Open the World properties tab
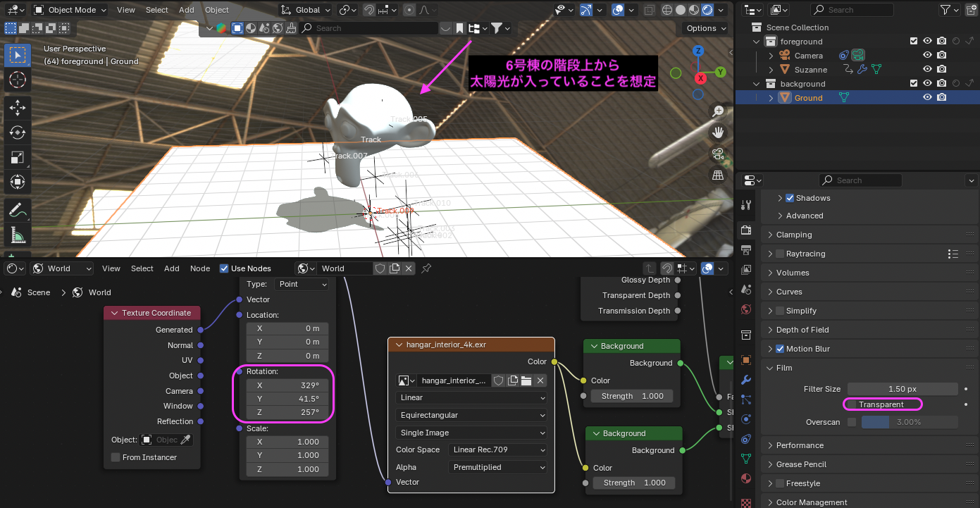This screenshot has width=980, height=508. [746, 309]
